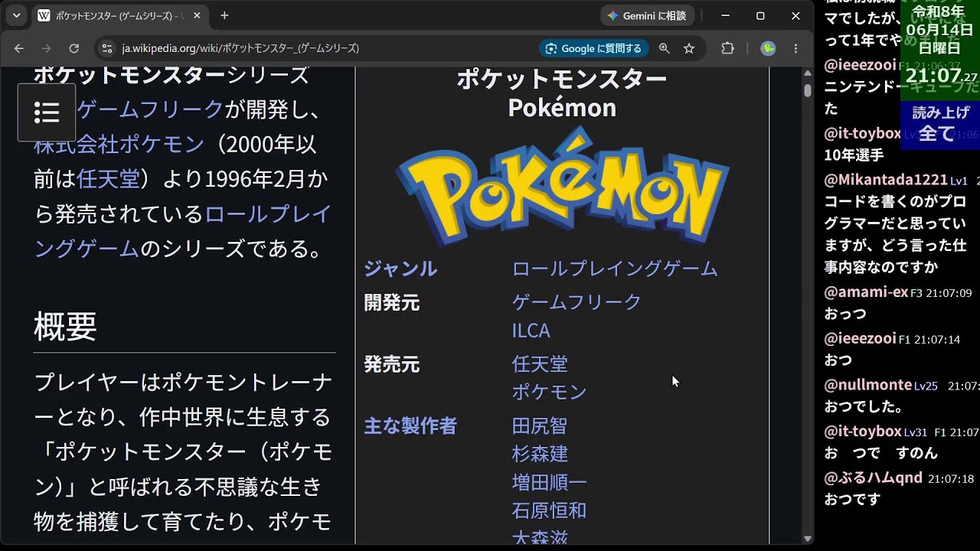Close the ポケットモンスター browser tab
Screen dimensions: 980x551
click(x=197, y=15)
